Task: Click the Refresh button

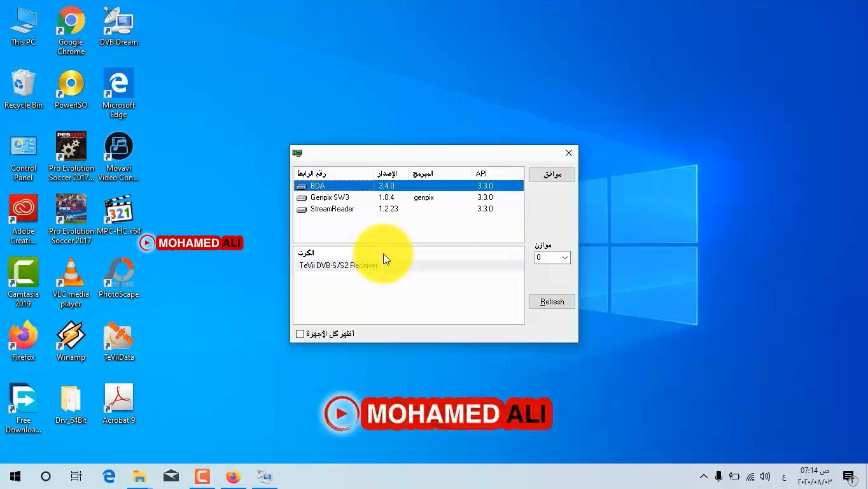Action: coord(552,302)
